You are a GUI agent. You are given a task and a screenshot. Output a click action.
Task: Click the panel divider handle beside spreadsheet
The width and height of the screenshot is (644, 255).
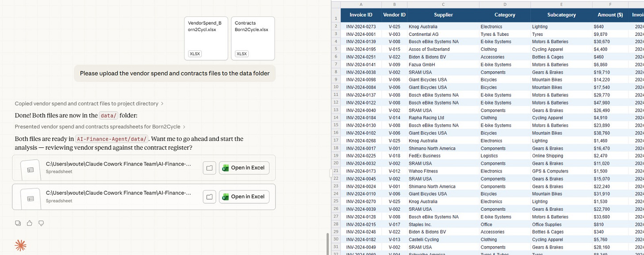pos(330,173)
